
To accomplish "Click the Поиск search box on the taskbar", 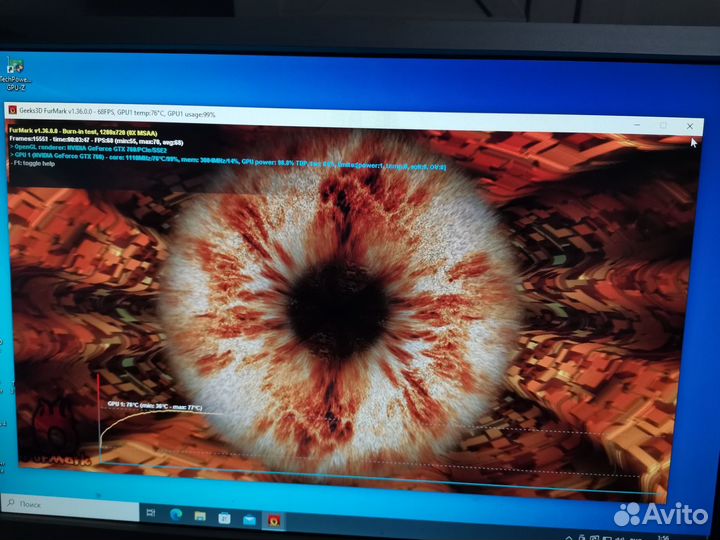I will pos(70,505).
